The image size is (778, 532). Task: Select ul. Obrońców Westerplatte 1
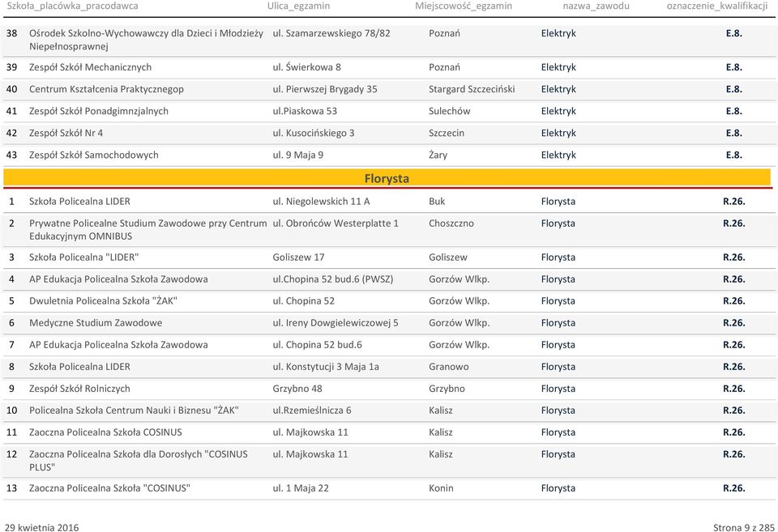tap(336, 223)
